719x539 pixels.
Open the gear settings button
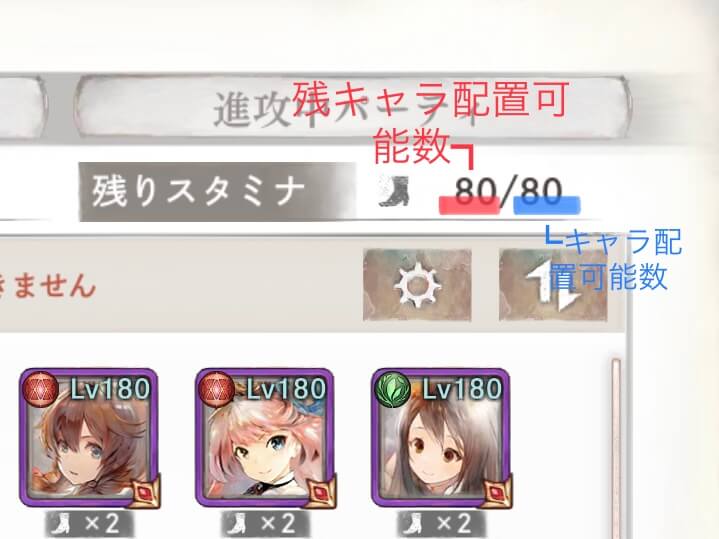point(417,285)
